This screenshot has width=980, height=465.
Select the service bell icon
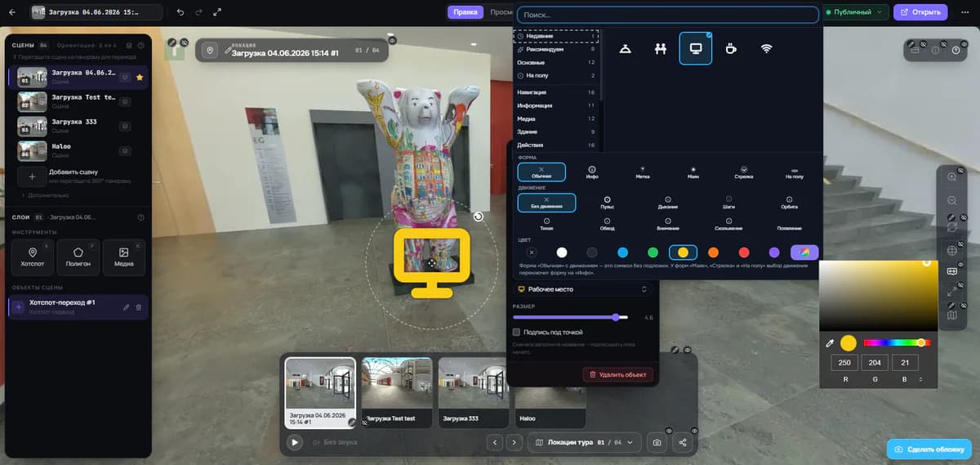click(625, 48)
